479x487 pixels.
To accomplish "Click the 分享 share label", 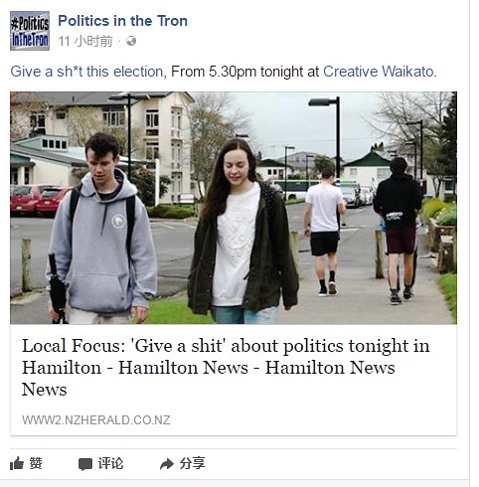I will 192,463.
